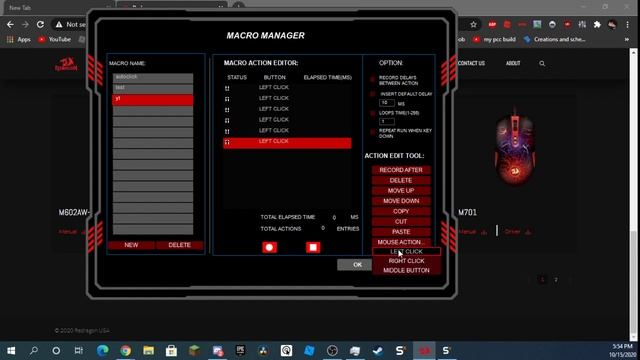Open Microsoft Store from the taskbar

click(x=171, y=351)
